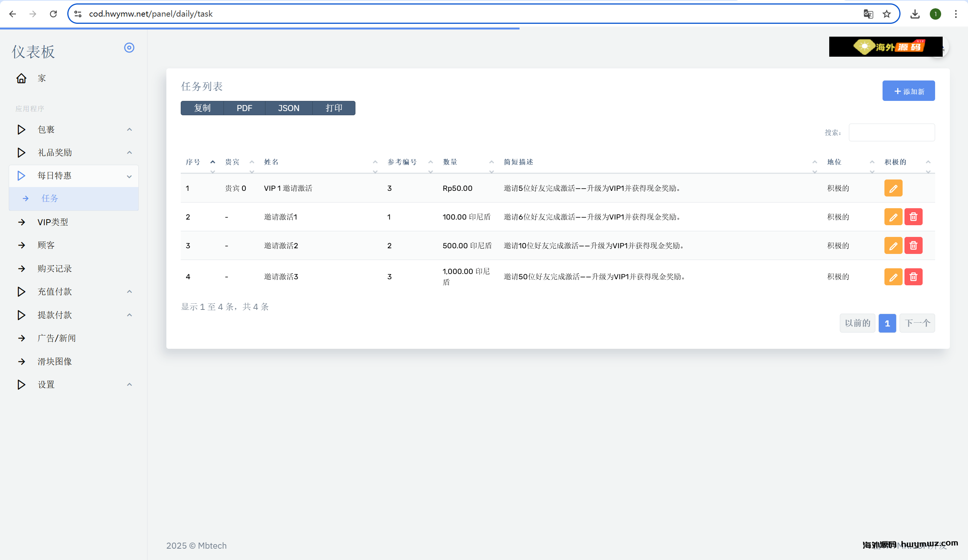This screenshot has height=560, width=968.
Task: Click the 添加新 button
Action: click(908, 91)
